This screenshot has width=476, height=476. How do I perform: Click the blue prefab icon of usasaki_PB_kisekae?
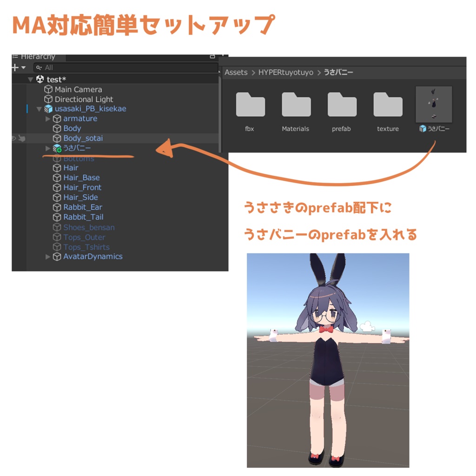[x=48, y=109]
